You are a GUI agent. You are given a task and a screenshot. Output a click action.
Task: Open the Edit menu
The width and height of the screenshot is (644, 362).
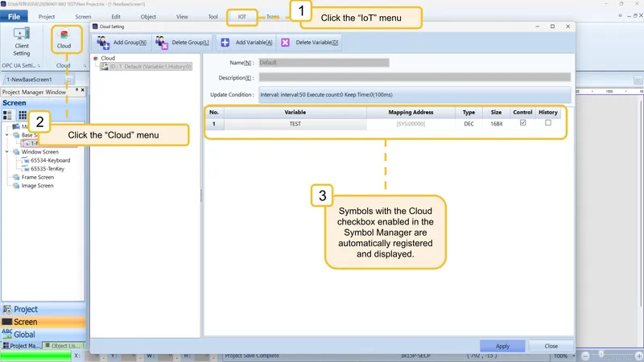click(116, 17)
